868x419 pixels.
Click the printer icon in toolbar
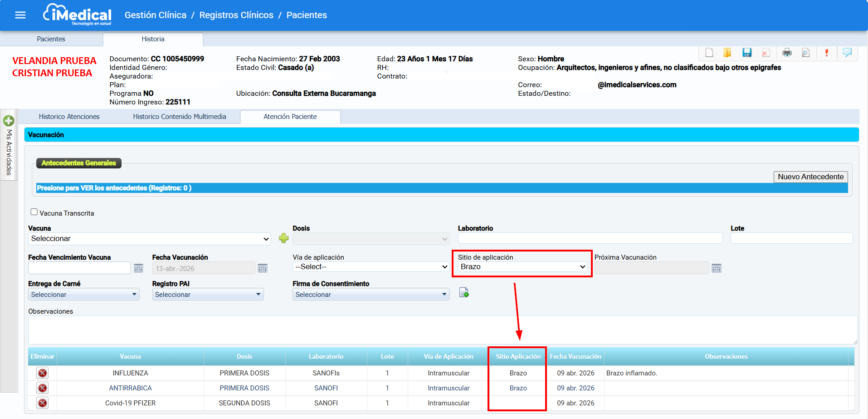pos(787,53)
